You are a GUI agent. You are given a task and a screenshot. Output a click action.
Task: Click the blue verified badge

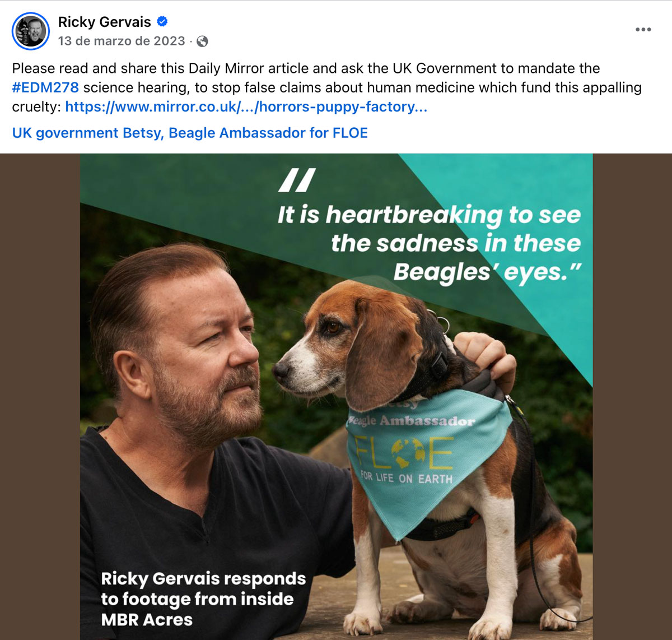click(162, 22)
